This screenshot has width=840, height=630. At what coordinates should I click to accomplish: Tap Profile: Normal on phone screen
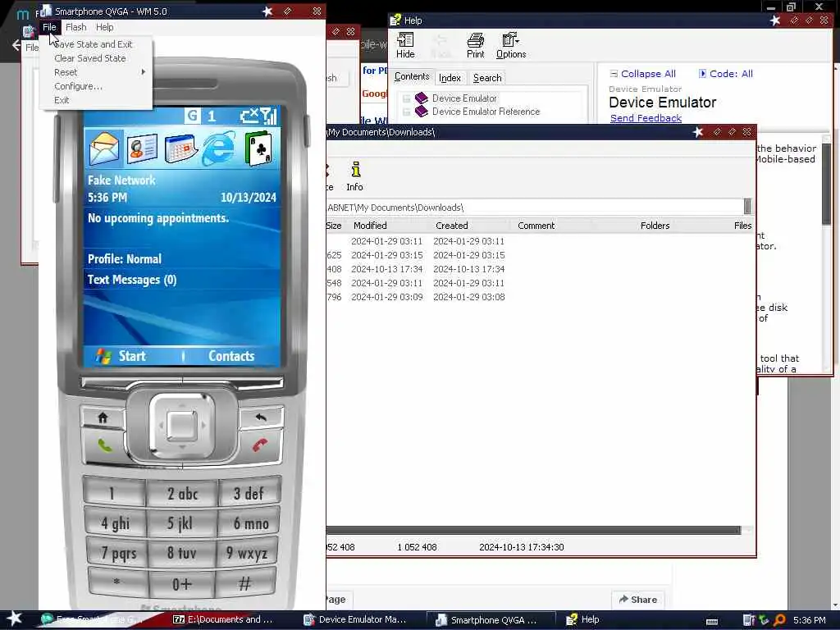click(125, 258)
